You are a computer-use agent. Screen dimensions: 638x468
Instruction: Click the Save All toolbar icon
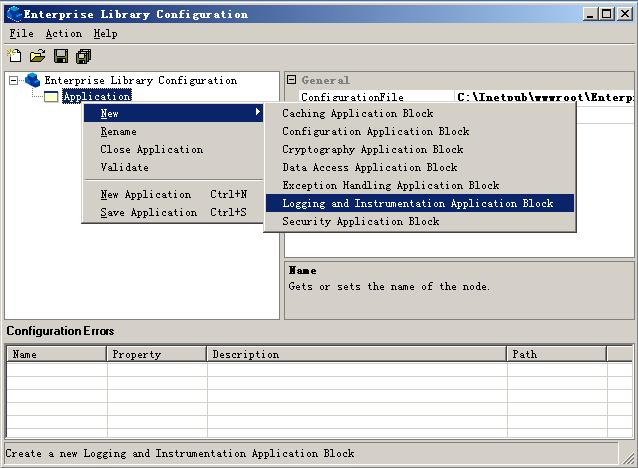[84, 56]
